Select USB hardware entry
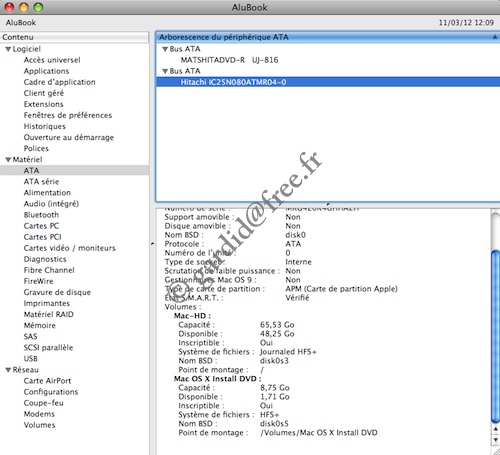This screenshot has width=500, height=455. [31, 359]
